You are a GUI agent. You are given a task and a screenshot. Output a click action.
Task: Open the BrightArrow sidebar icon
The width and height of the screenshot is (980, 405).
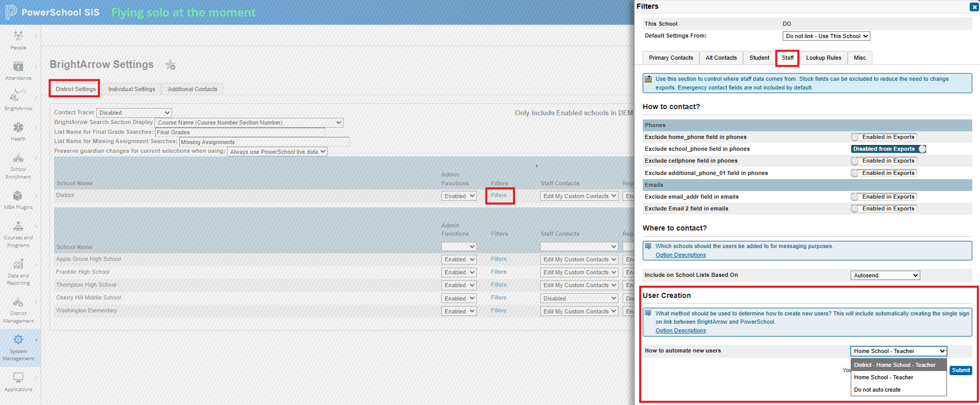18,96
